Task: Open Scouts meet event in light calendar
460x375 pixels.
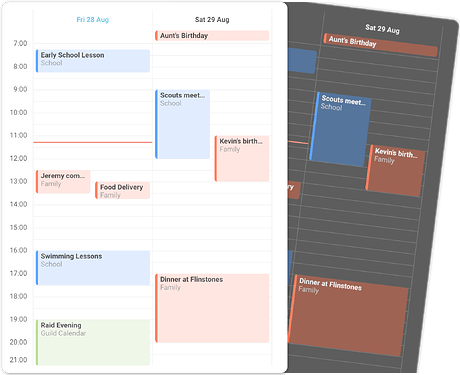Action: tap(182, 124)
